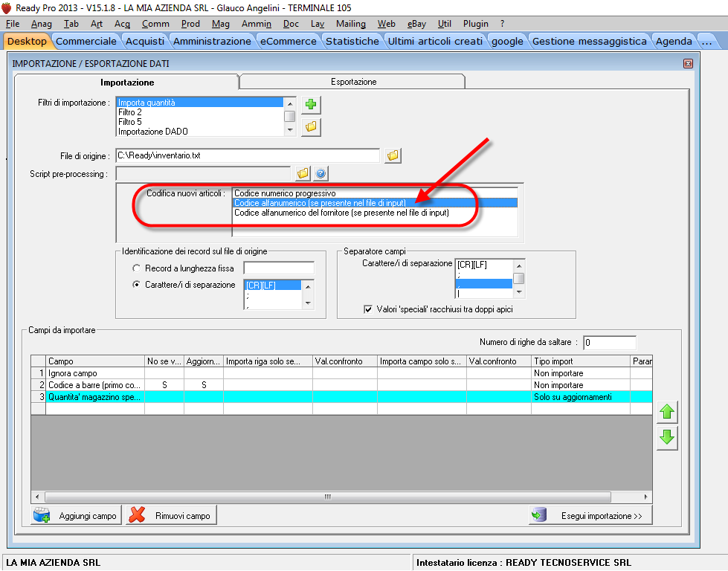Screen dimensions: 728x571
Task: Open the Commerciale tab
Action: (x=86, y=42)
